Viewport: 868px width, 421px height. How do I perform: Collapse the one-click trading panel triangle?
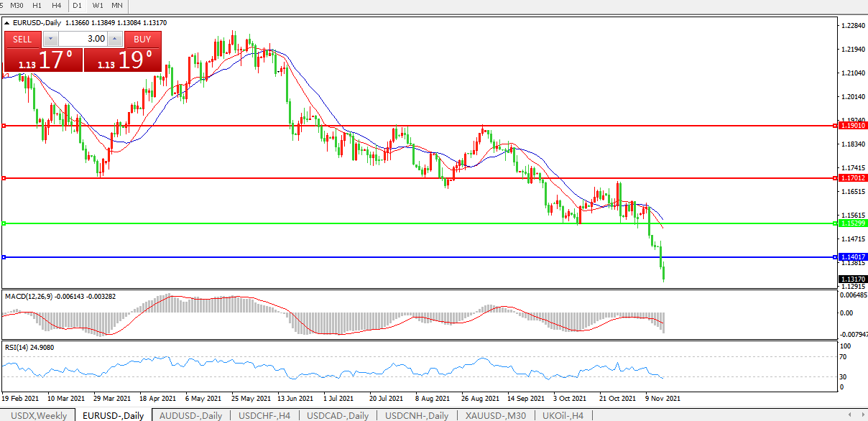(7, 22)
